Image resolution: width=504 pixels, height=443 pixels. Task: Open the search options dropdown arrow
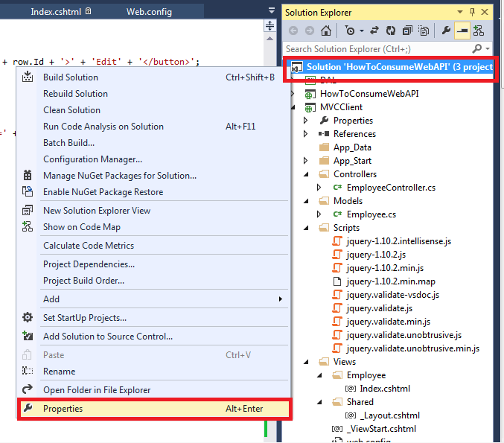(488, 49)
